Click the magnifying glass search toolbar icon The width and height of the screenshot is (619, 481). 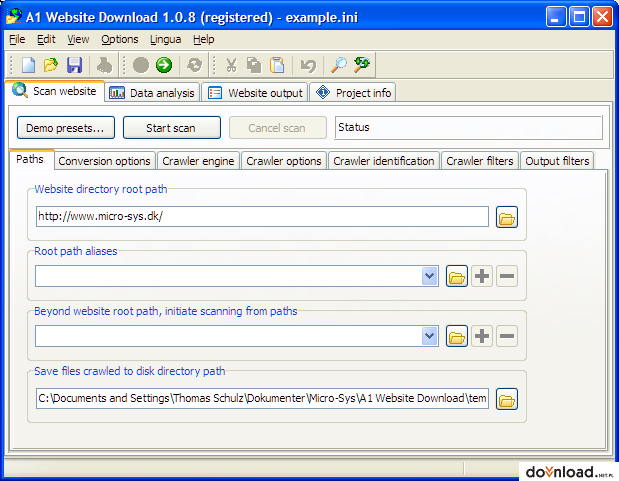point(339,65)
